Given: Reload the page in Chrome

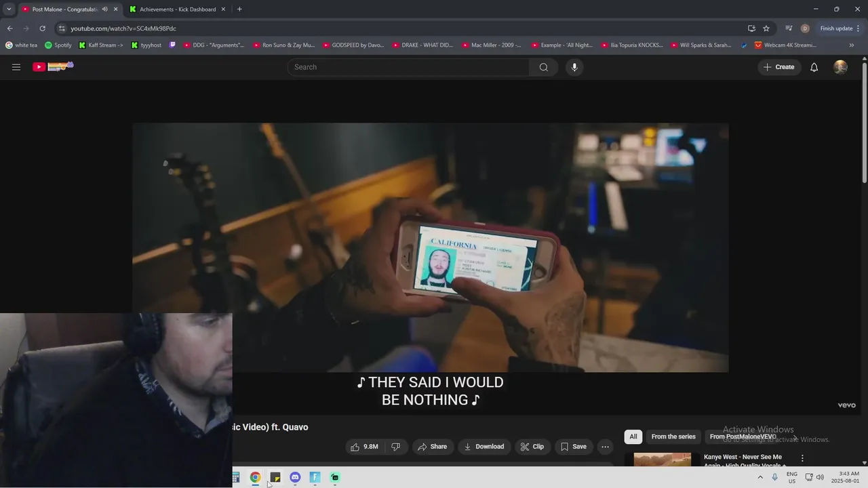Looking at the screenshot, I should [42, 28].
